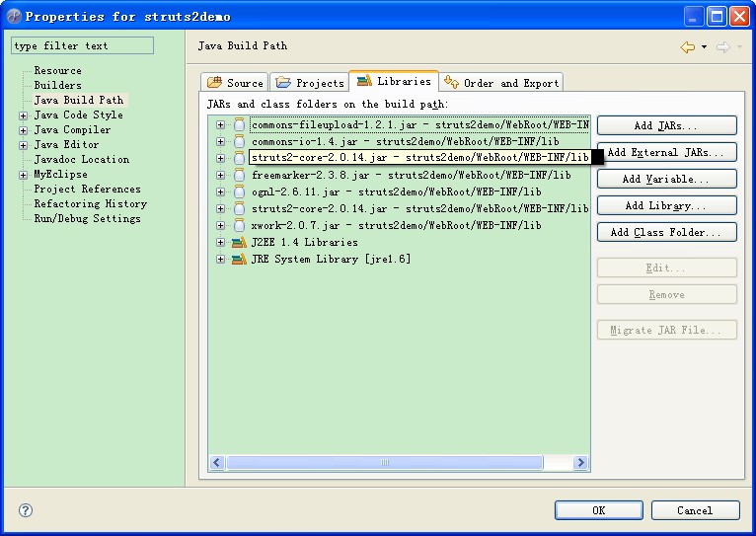The image size is (756, 536).
Task: Click the JRE System Library icon
Action: click(x=239, y=259)
